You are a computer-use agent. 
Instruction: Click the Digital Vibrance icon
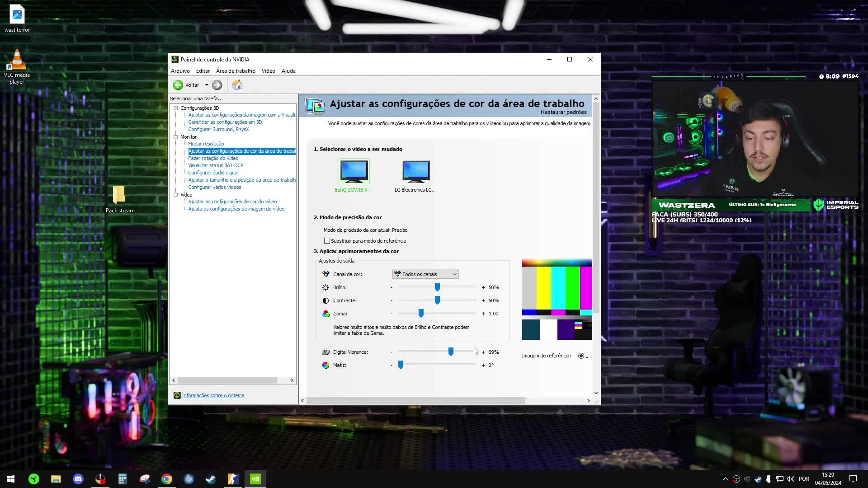click(325, 352)
